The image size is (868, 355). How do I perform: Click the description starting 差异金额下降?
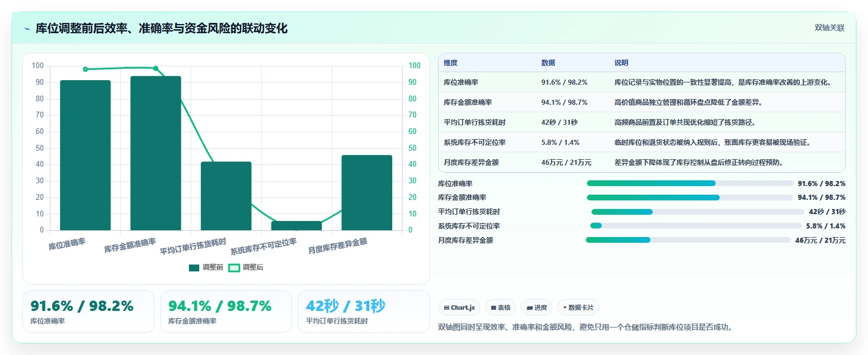(699, 163)
